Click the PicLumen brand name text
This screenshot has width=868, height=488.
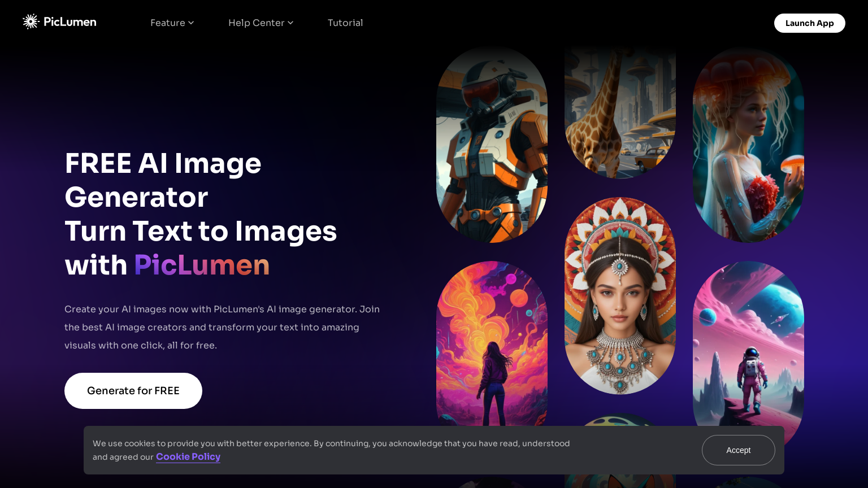pos(70,21)
